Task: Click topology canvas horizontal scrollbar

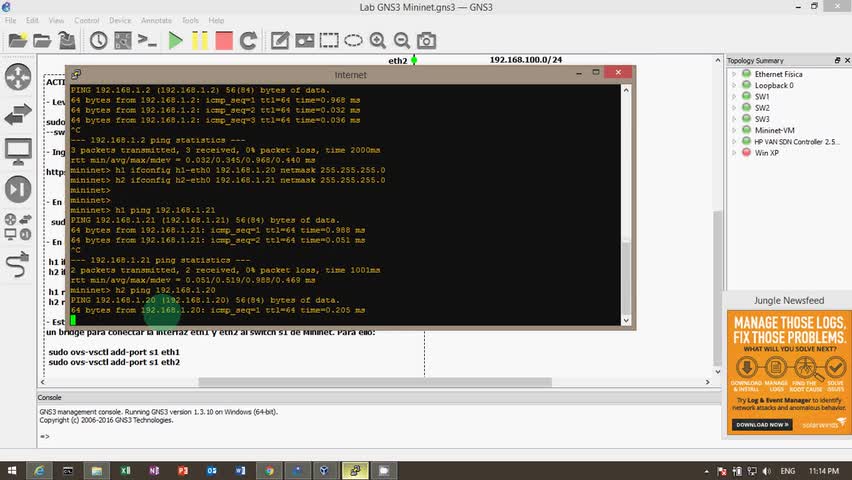Action: [375, 382]
